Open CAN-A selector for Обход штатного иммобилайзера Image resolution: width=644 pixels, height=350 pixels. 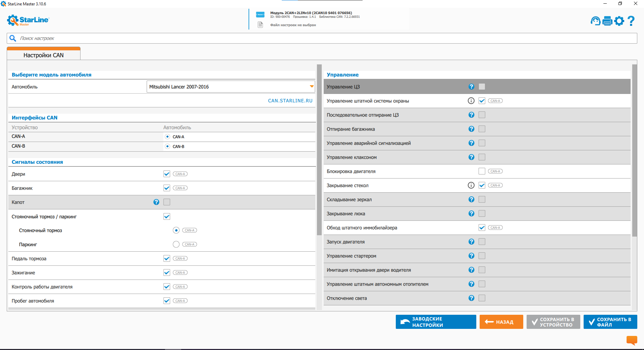(x=495, y=228)
